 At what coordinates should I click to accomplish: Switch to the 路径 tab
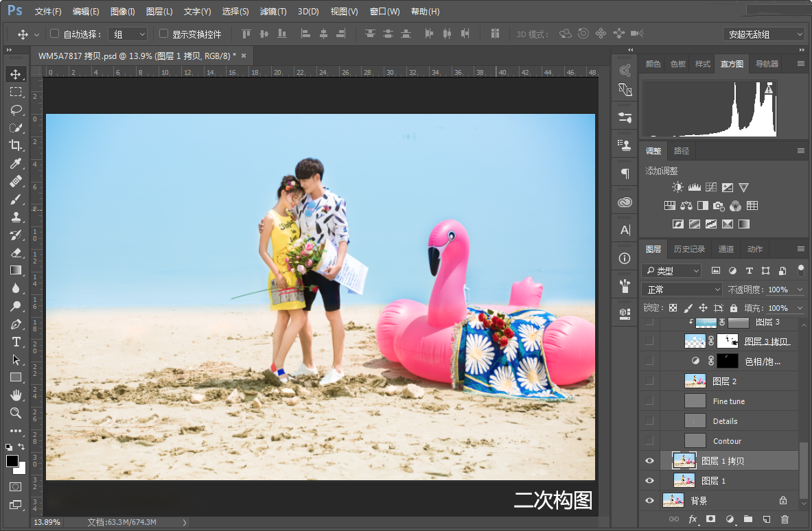(x=682, y=151)
